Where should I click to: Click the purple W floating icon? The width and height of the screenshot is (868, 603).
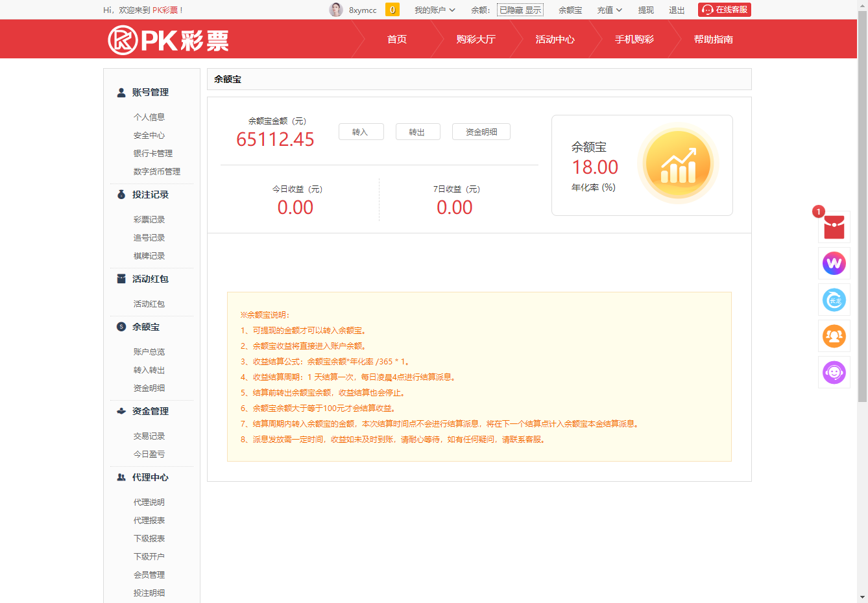coord(834,263)
